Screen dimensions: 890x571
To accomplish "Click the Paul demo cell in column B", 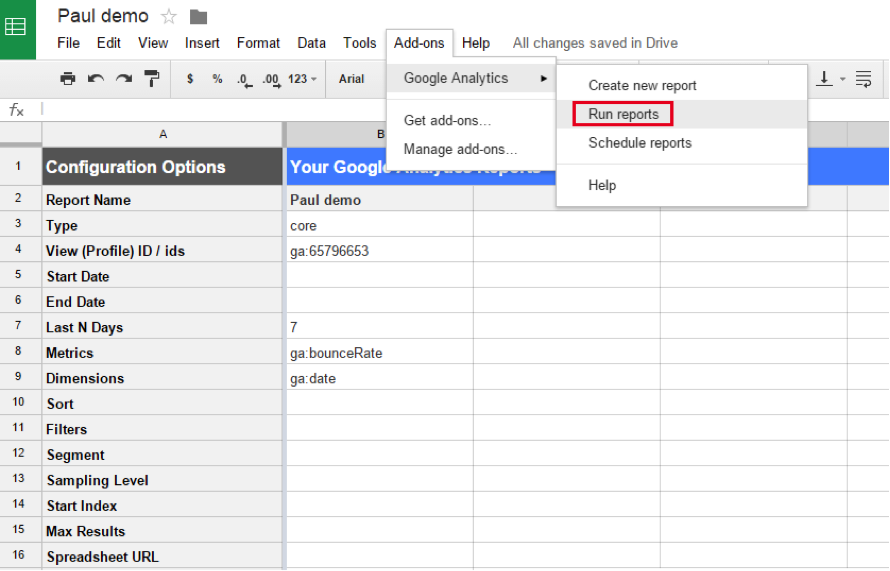I will pyautogui.click(x=380, y=200).
